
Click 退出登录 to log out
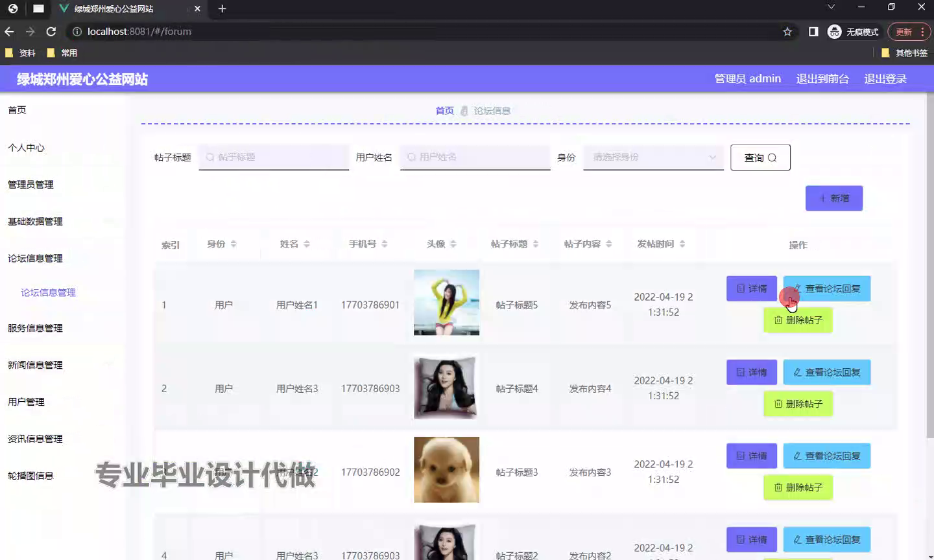click(885, 78)
